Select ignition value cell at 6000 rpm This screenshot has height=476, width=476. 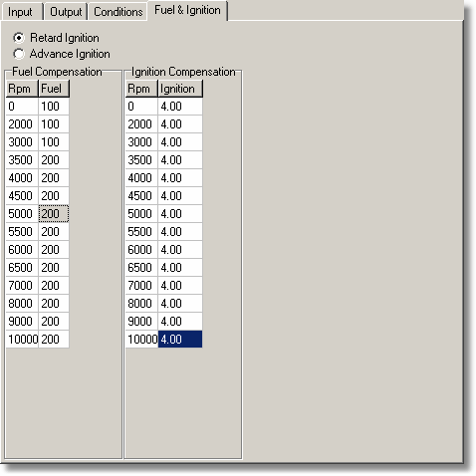[x=180, y=249]
